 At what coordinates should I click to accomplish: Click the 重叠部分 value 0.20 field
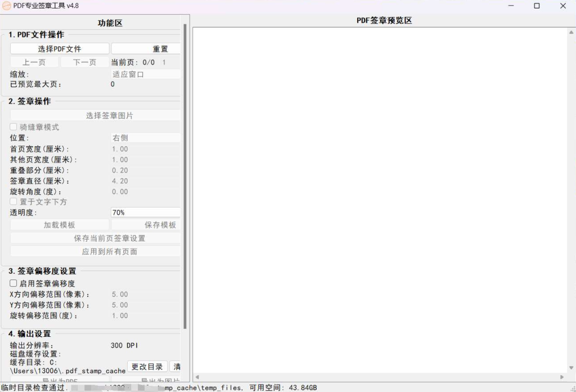coord(146,170)
